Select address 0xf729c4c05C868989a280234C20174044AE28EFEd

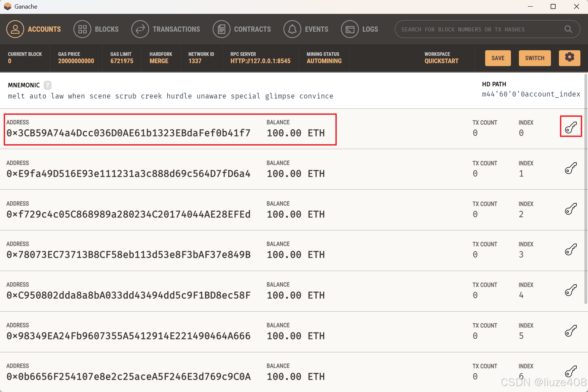(129, 214)
